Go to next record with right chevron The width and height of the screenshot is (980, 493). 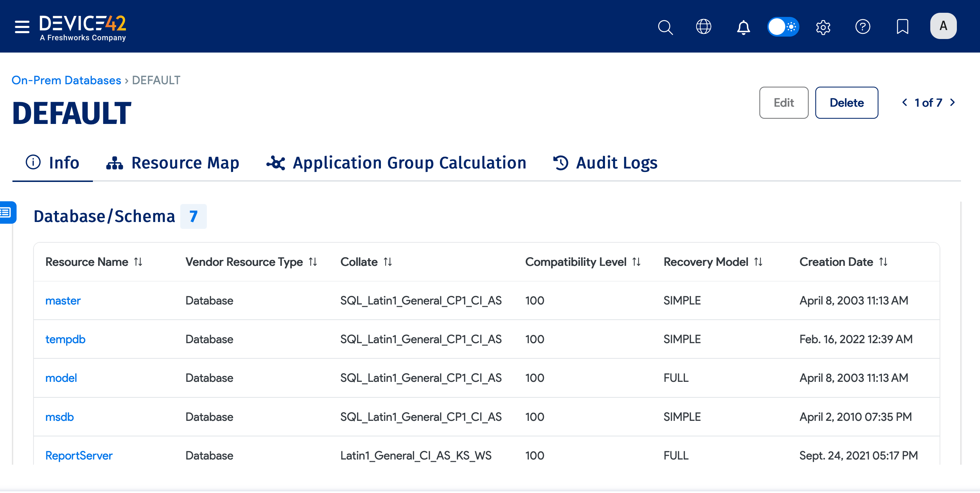pos(953,102)
